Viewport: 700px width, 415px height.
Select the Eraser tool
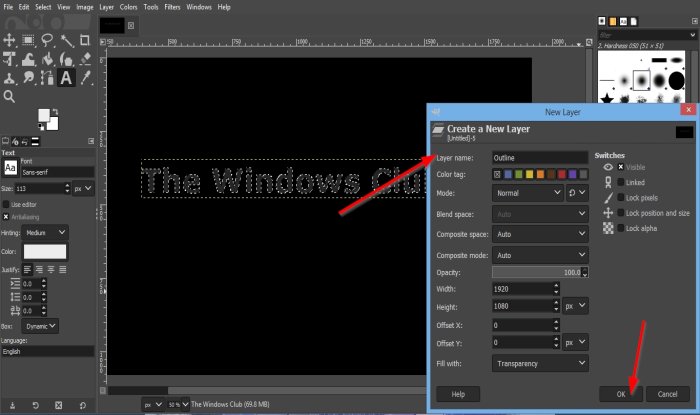(x=85, y=59)
